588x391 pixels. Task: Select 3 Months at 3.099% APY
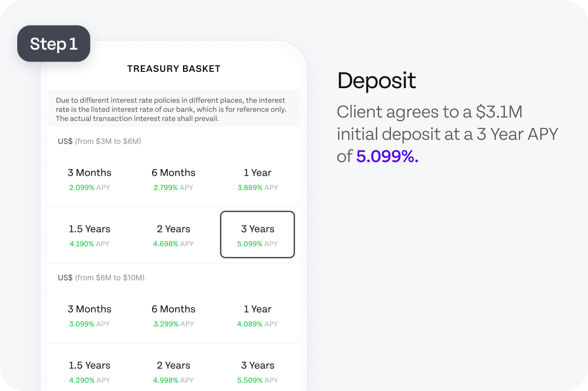(x=89, y=316)
